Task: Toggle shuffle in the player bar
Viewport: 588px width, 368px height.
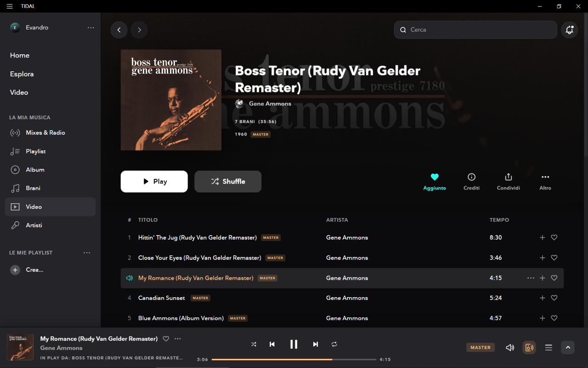Action: pyautogui.click(x=254, y=344)
